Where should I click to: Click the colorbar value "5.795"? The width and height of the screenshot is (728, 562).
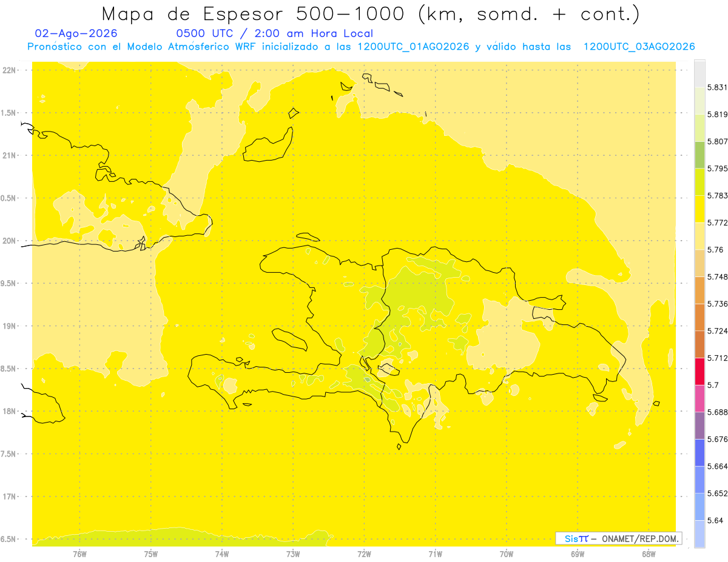(718, 169)
